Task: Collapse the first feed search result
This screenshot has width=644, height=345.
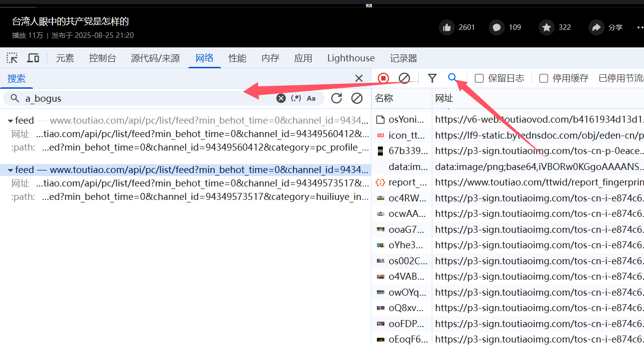Action: click(x=10, y=121)
